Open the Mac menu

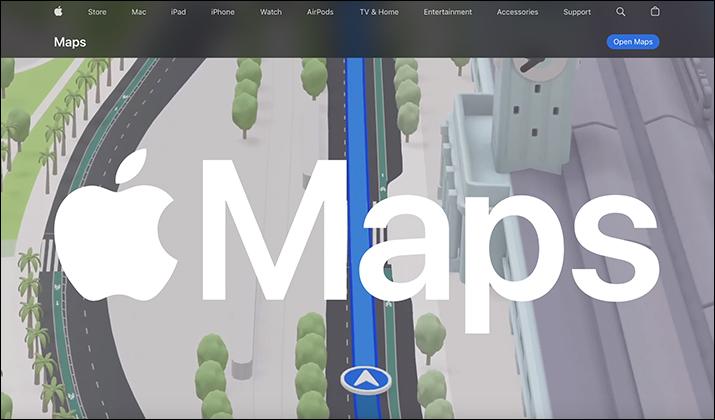pos(139,12)
